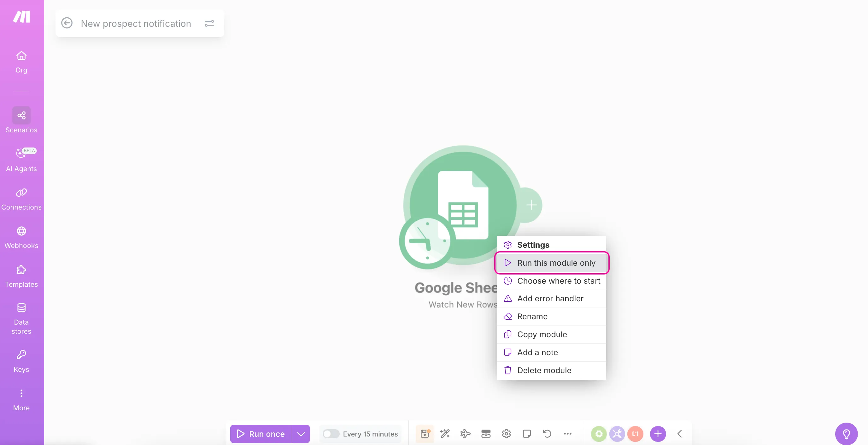Click the Make logo in the sidebar
Screen dimensions: 868x445
pos(21,16)
